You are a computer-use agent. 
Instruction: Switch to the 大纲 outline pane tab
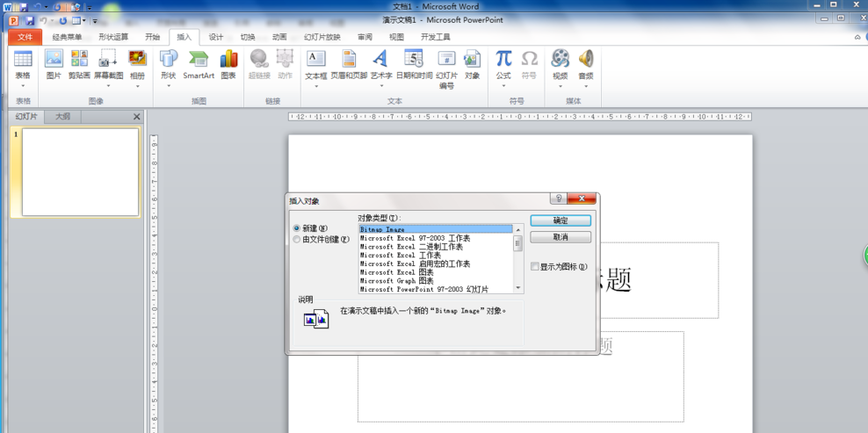coord(63,116)
